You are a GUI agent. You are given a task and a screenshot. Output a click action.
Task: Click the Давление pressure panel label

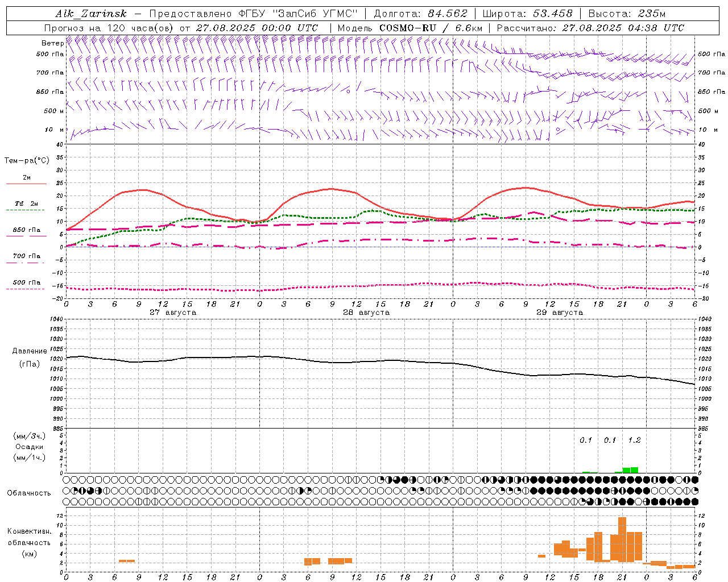(x=30, y=351)
